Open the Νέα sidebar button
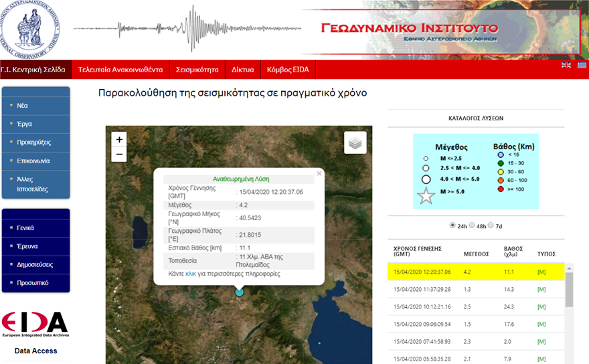The width and height of the screenshot is (589, 364). pos(35,106)
